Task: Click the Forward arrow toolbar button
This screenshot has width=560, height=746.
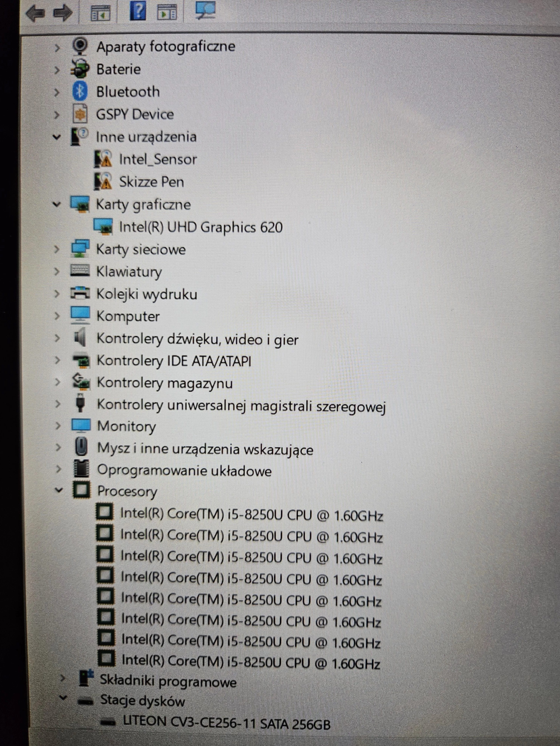Action: [63, 13]
